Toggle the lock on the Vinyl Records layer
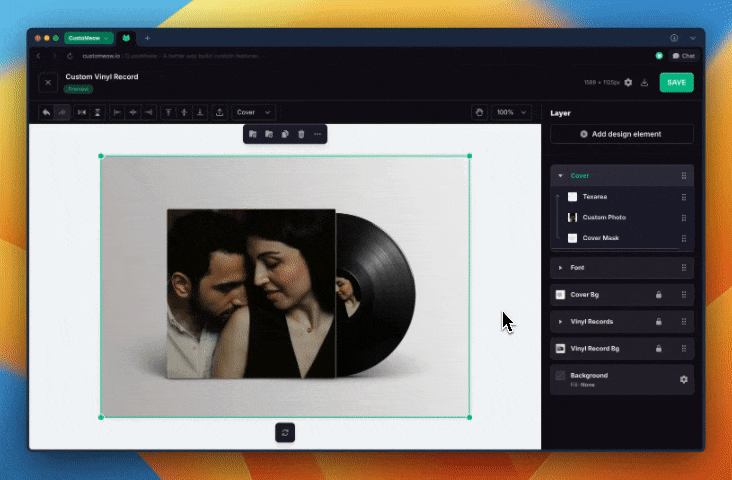Viewport: 732px width, 480px height. tap(659, 322)
